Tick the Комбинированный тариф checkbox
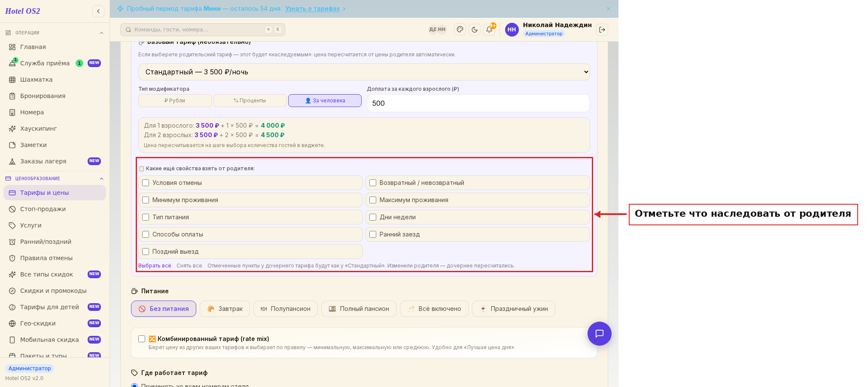This screenshot has width=868, height=387. [142, 339]
